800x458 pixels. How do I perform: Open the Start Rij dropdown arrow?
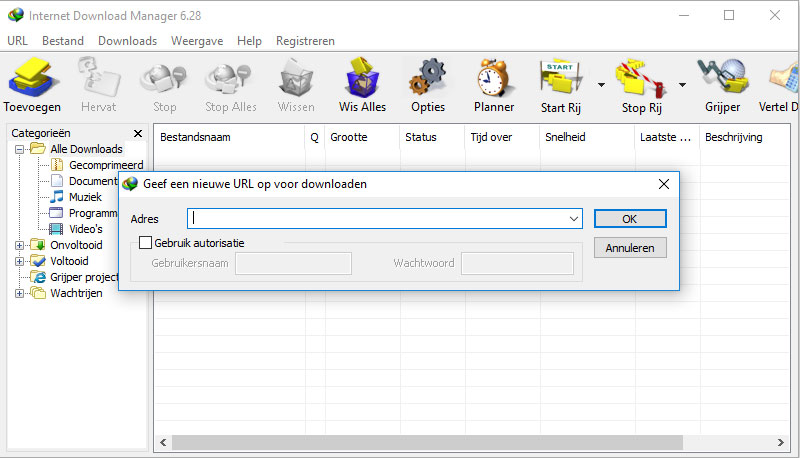click(x=602, y=85)
